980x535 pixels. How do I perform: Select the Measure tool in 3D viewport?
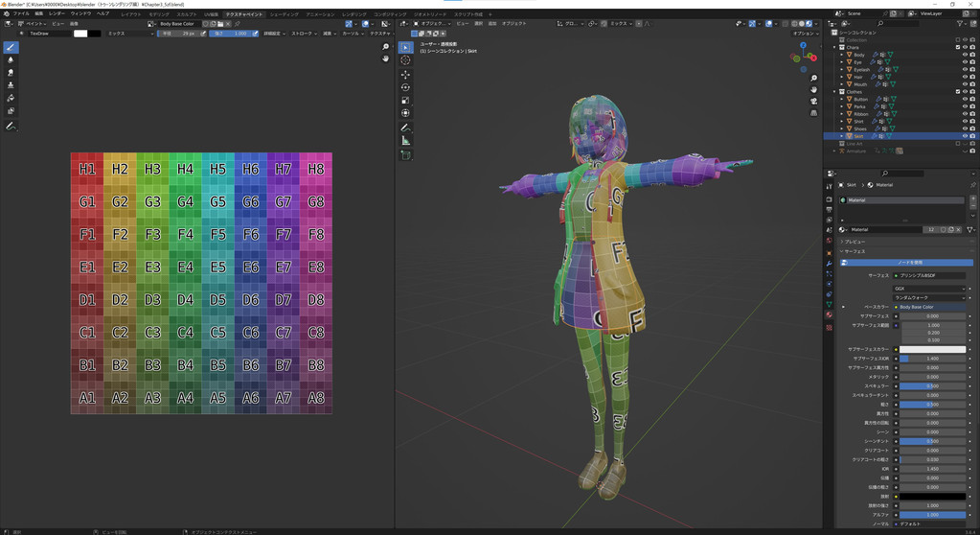pos(405,141)
